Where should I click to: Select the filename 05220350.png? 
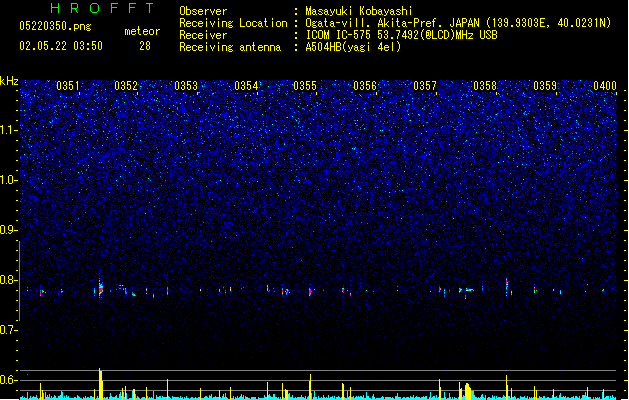55,26
